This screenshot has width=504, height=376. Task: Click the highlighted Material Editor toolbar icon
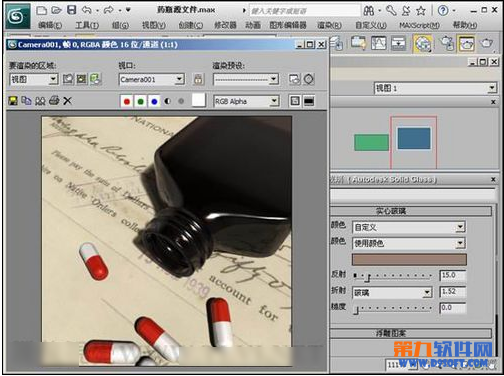(423, 44)
